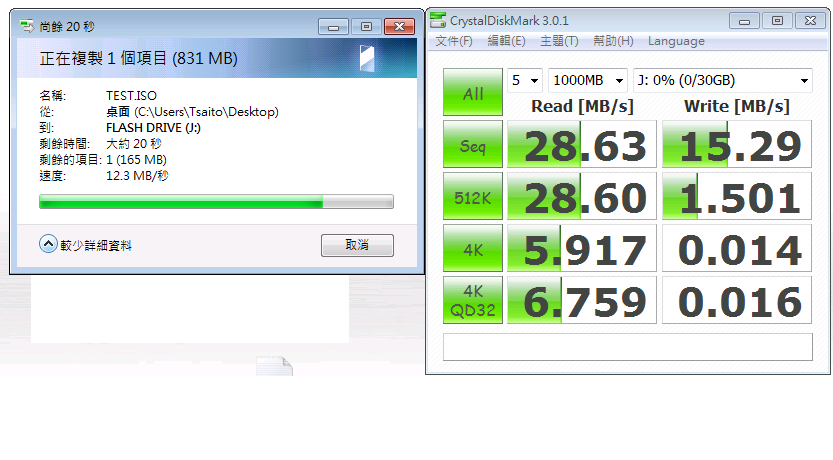Open the 1000MB test size dropdown
The width and height of the screenshot is (833, 460).
pos(588,81)
